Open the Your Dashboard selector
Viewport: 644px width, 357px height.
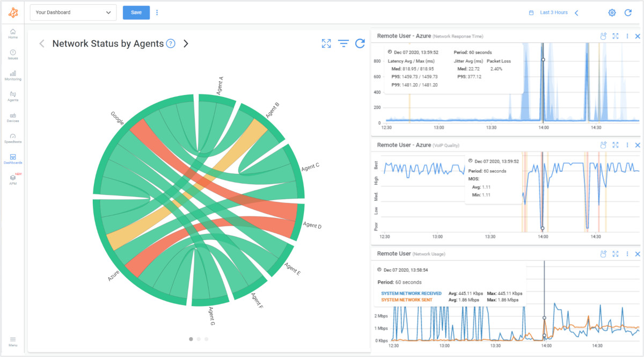(72, 12)
